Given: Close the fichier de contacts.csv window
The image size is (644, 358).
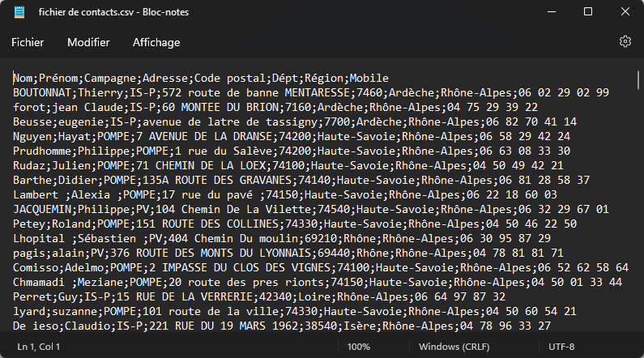Looking at the screenshot, I should pos(625,11).
